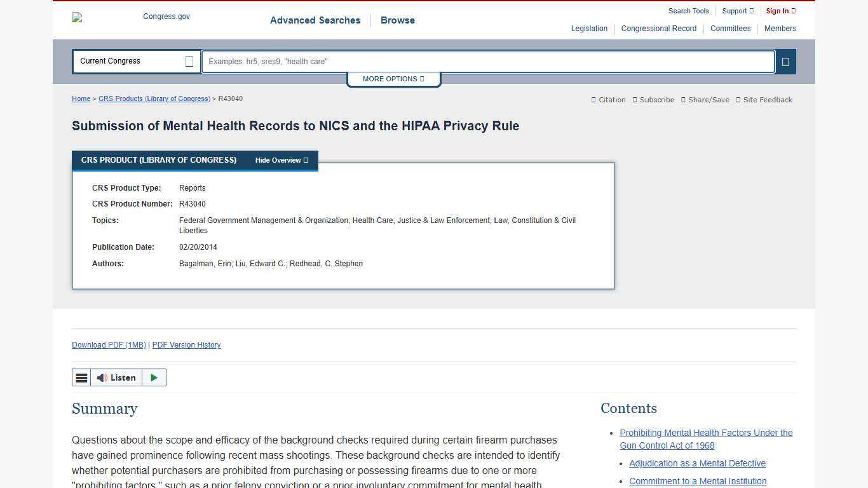Collapse the overview with Hide Overview
Screen dimensions: 868x488
(x=281, y=160)
